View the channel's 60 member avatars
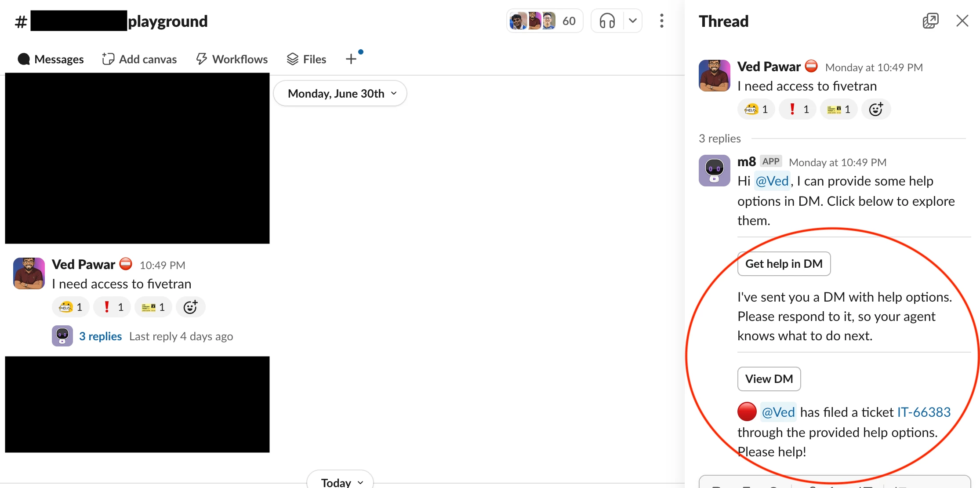 pyautogui.click(x=545, y=21)
